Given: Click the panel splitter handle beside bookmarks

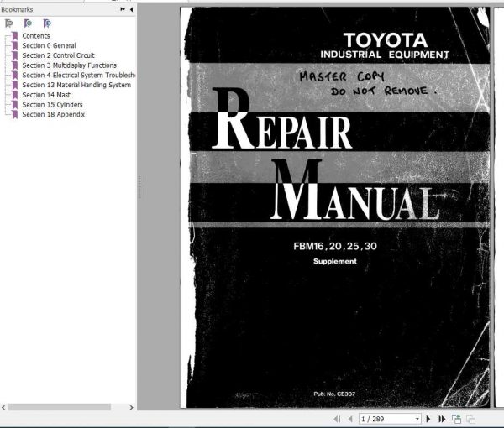Looking at the screenshot, I should tap(139, 186).
